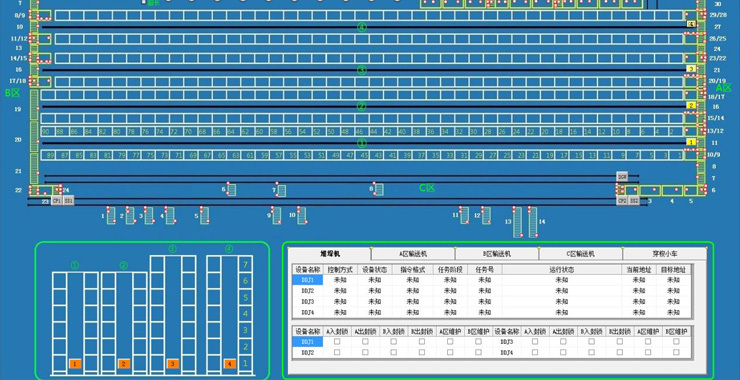The image size is (740, 380).
Task: Tick DDJ2 B区维护 checkbox
Action: point(479,352)
